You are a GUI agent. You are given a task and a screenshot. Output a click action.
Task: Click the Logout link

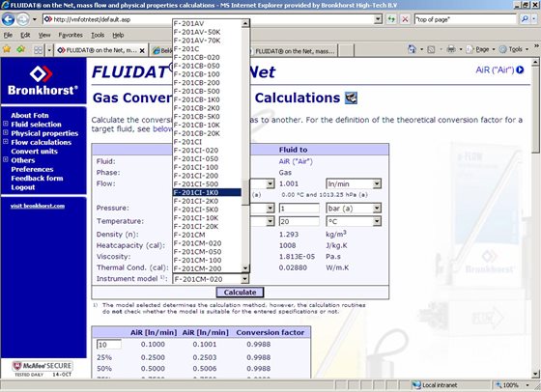(x=23, y=187)
